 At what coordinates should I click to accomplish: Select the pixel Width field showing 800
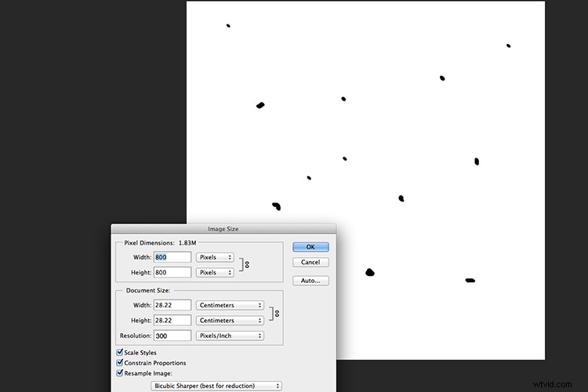tap(172, 257)
